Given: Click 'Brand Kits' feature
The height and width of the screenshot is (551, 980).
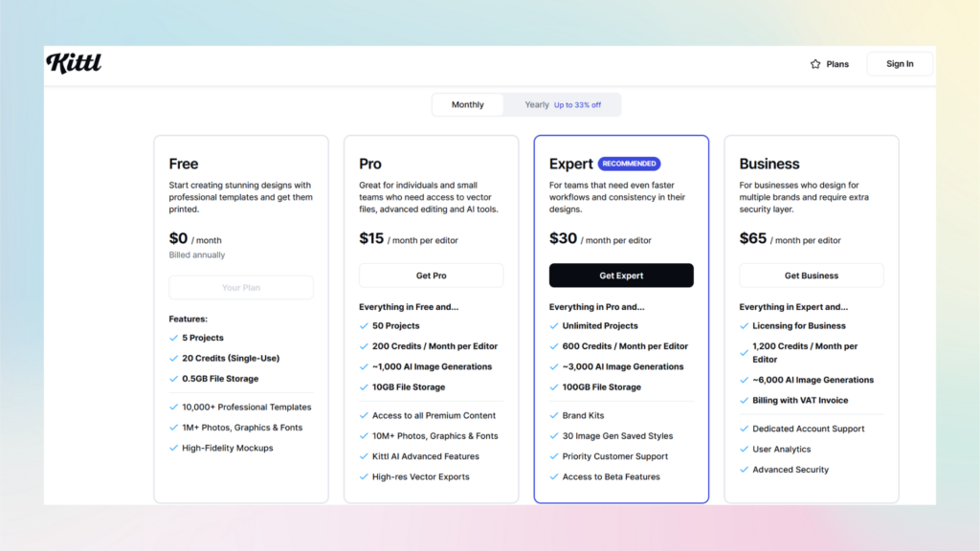Looking at the screenshot, I should tap(583, 415).
